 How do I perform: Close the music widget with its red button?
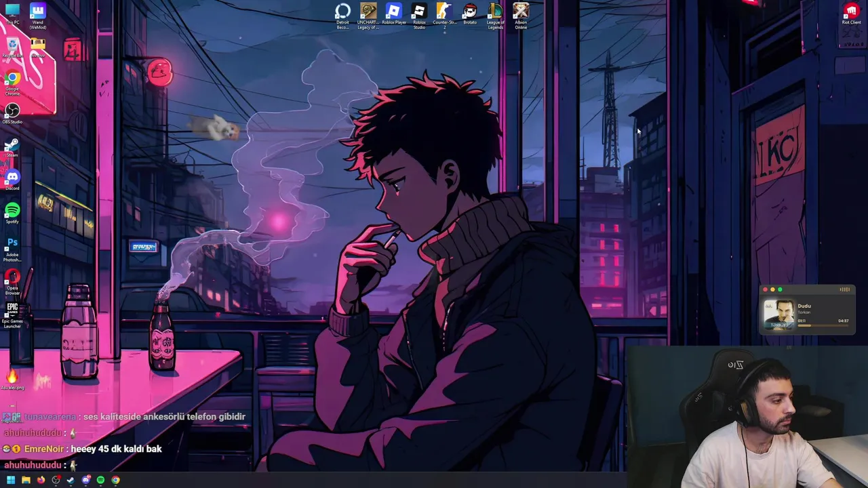tap(765, 290)
